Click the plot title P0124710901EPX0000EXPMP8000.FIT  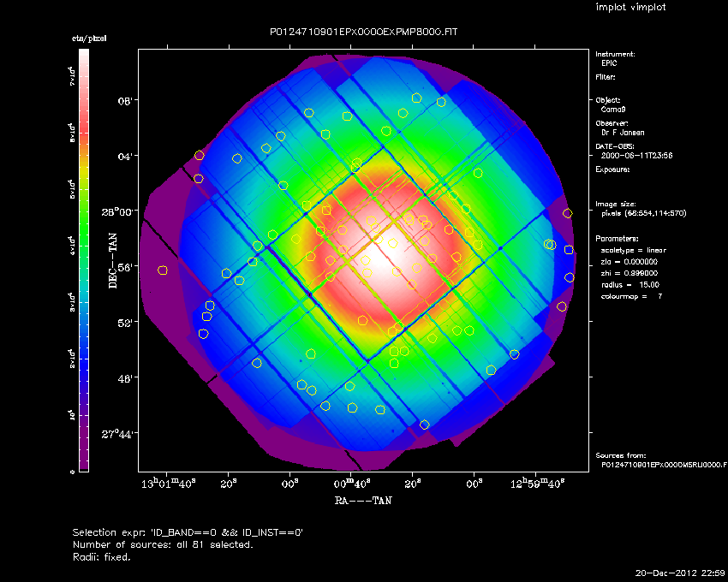[x=363, y=32]
